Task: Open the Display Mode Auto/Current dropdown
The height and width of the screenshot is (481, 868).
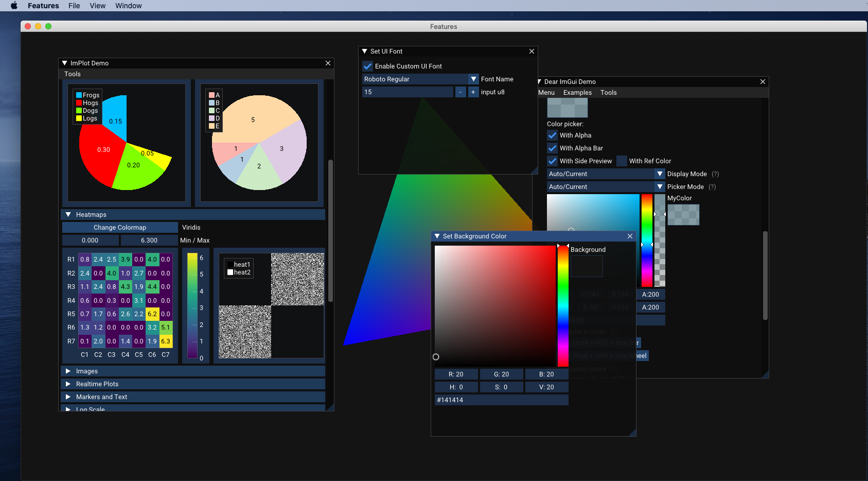Action: coord(606,174)
